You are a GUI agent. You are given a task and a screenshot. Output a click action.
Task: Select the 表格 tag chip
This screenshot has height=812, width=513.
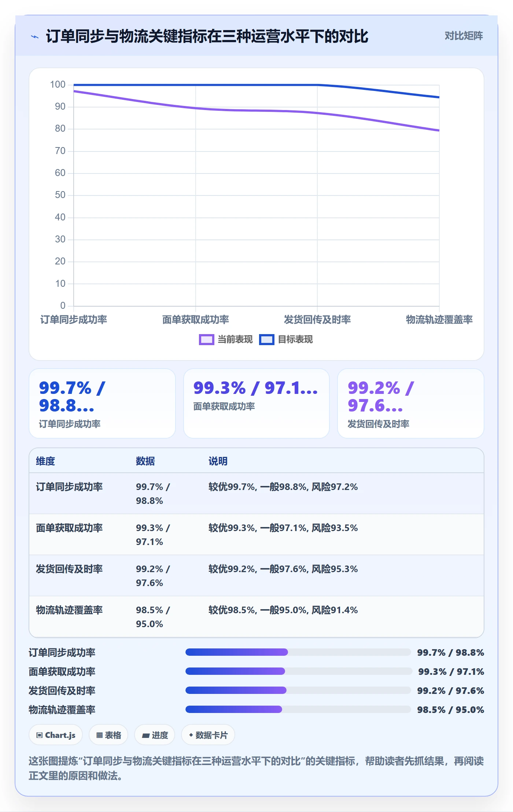click(108, 735)
